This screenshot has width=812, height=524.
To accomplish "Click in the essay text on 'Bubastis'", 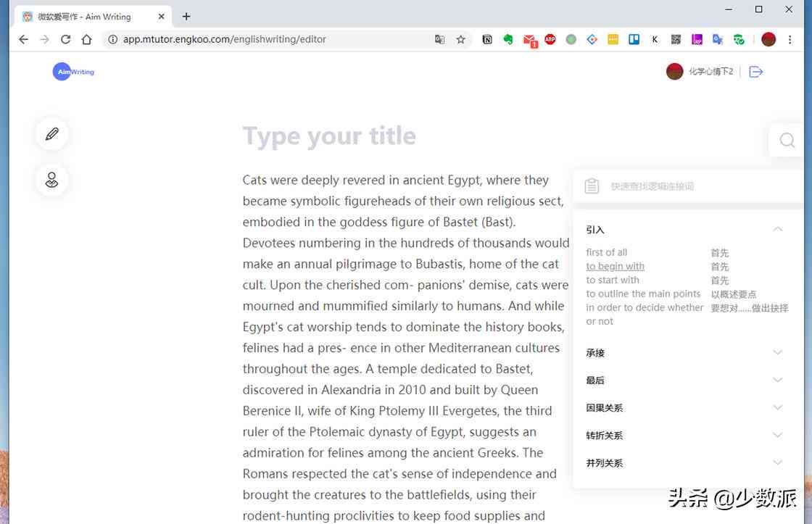I will (x=439, y=264).
